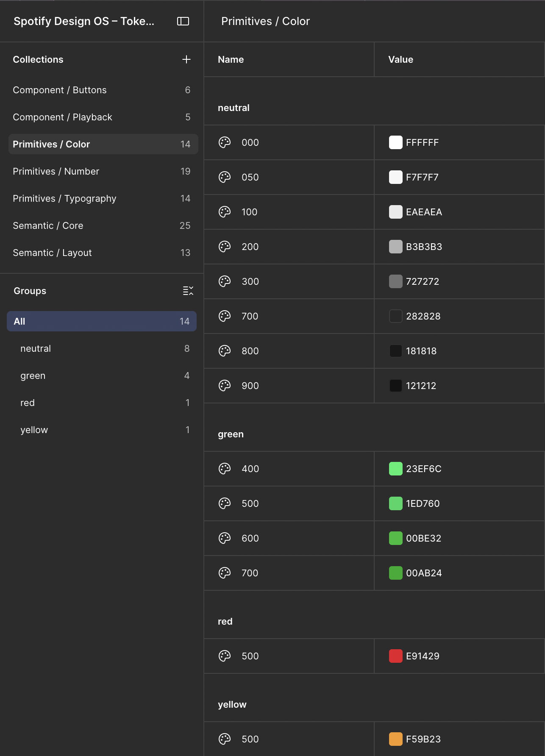This screenshot has height=756, width=545.
Task: Collapse all groups using Groups icon
Action: pos(188,291)
